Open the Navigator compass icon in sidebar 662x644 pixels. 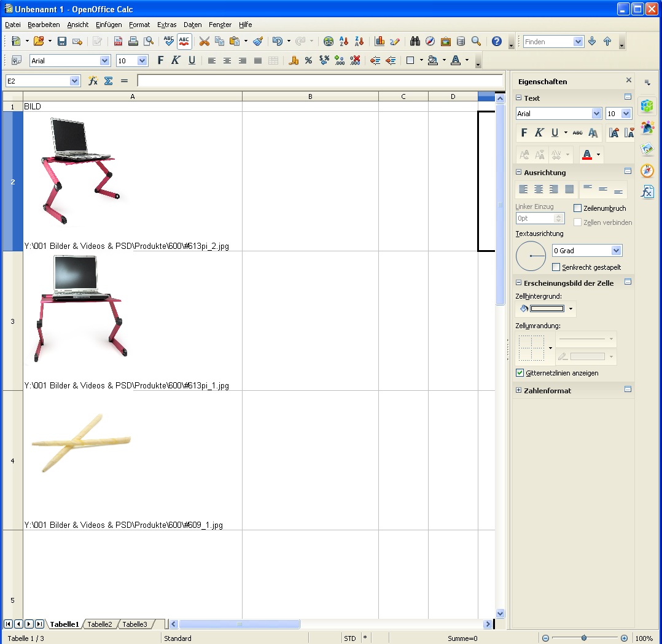pos(647,171)
